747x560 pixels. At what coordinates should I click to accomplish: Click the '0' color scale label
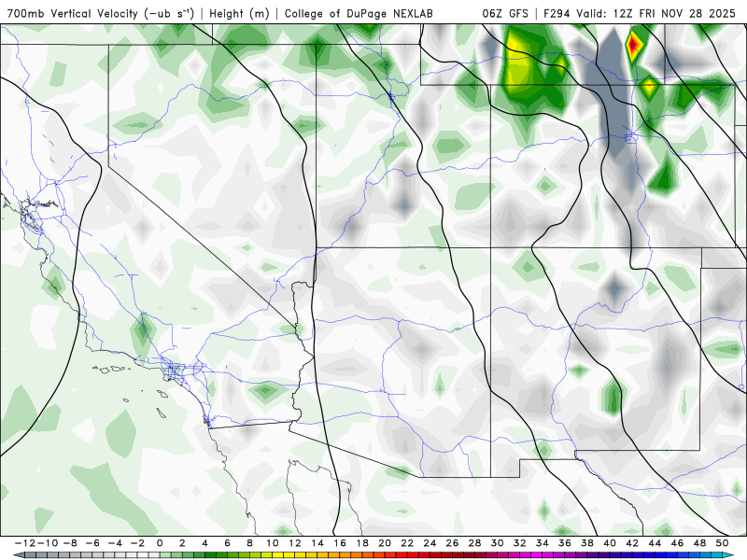tap(160, 543)
